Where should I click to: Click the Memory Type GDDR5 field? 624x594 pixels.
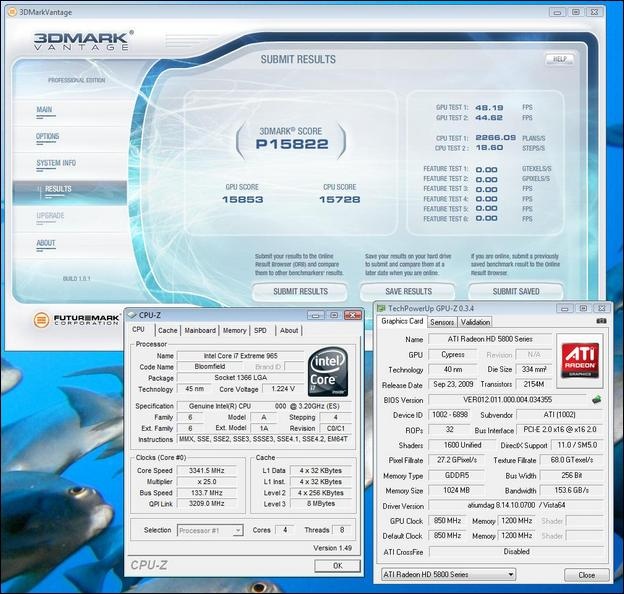[456, 475]
